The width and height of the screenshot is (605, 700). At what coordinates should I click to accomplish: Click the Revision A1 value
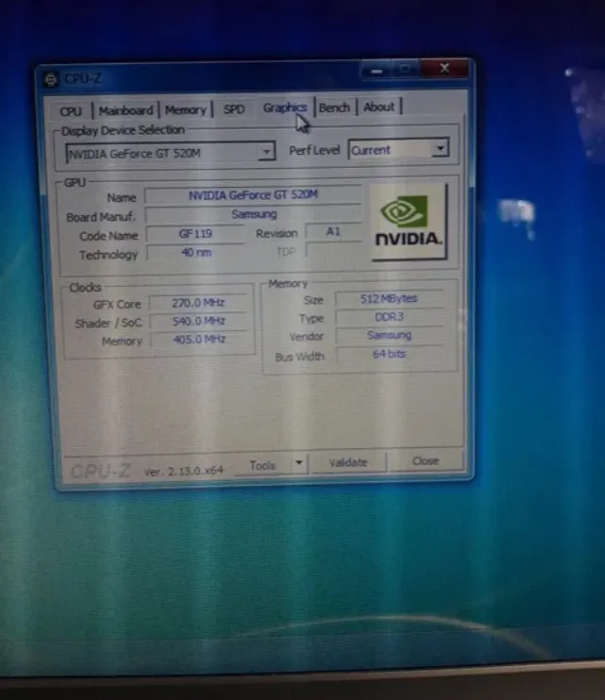[333, 232]
